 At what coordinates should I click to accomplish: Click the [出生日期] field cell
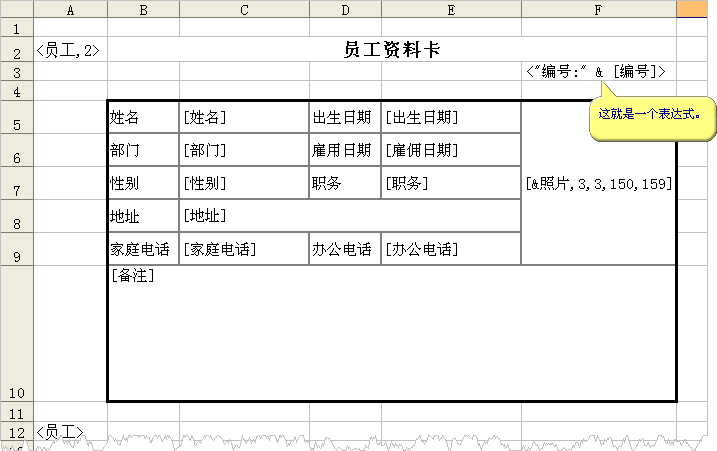450,117
